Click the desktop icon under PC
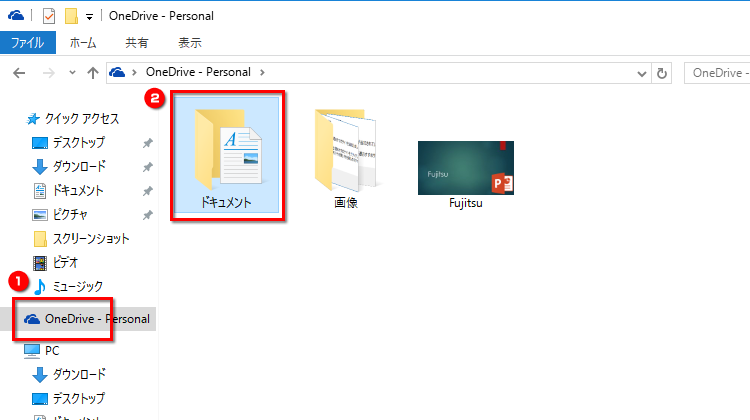Screen dimensions: 750x420 40,398
